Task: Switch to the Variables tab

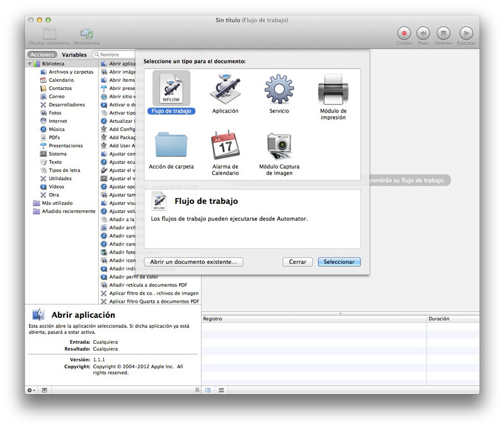Action: tap(74, 55)
